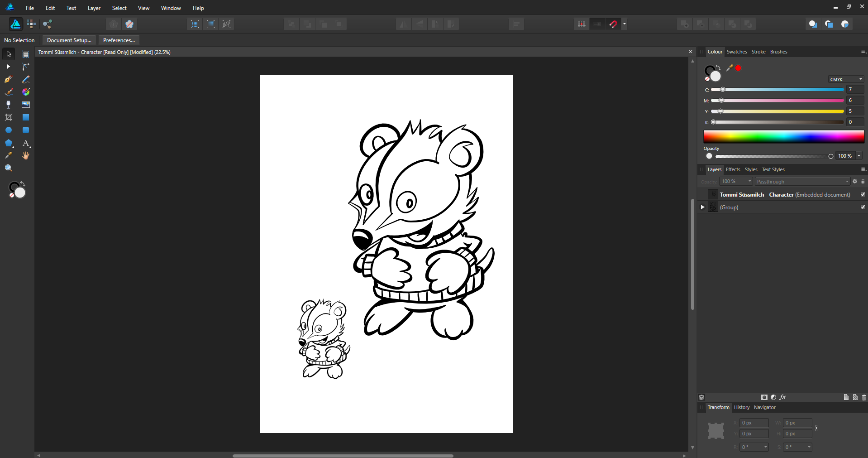Close the Tommi Süssmilch document tab
Viewport: 868px width, 458px height.
coord(691,52)
